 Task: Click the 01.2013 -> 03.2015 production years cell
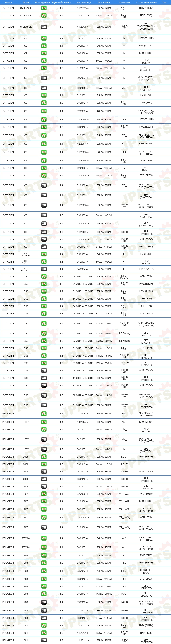[83, 284]
